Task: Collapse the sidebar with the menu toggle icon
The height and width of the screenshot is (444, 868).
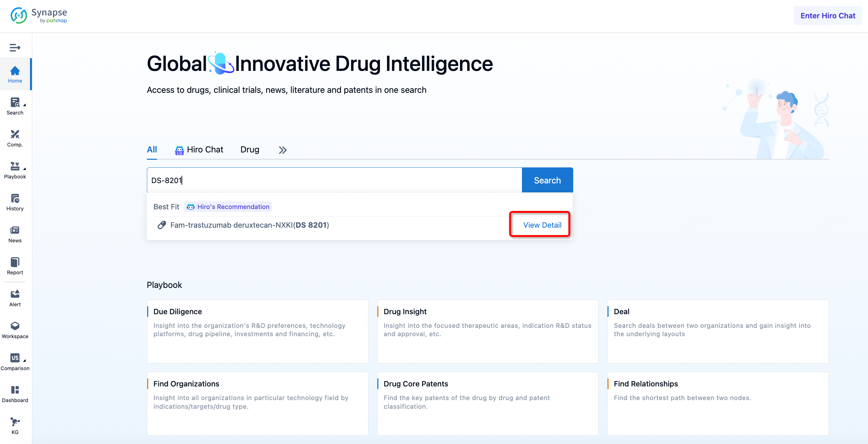Action: (15, 48)
